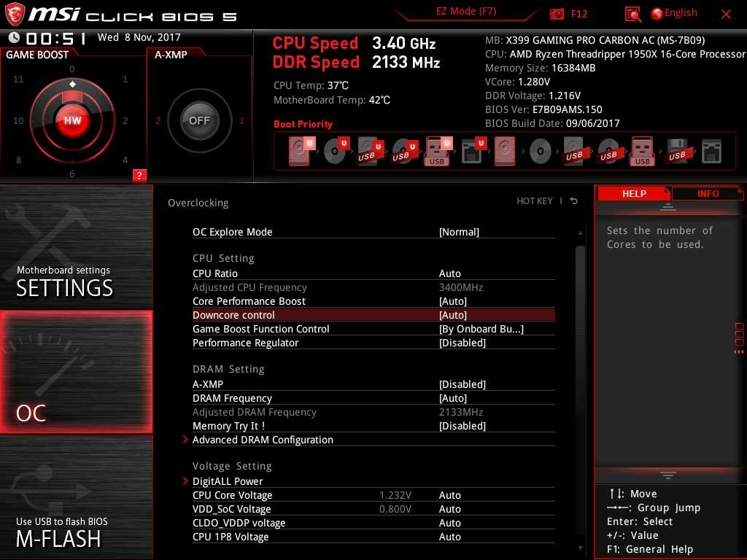
Task: Open Game Boost help question mark
Action: click(x=139, y=175)
